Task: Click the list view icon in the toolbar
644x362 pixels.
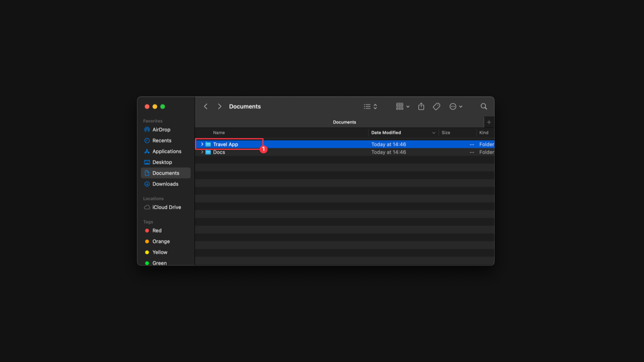Action: point(366,106)
